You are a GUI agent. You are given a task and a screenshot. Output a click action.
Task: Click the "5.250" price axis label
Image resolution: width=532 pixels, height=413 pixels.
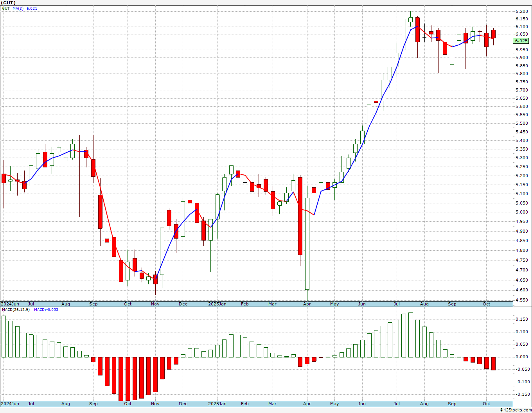coord(521,167)
